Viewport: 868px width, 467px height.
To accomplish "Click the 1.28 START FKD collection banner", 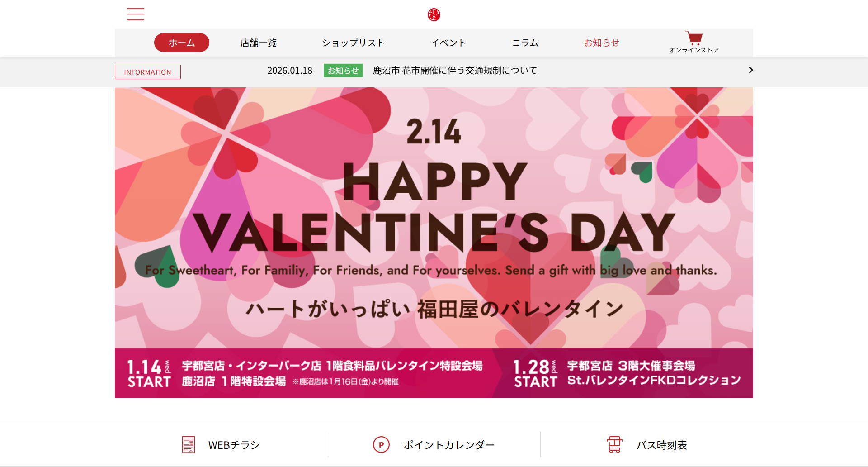I will tap(626, 373).
